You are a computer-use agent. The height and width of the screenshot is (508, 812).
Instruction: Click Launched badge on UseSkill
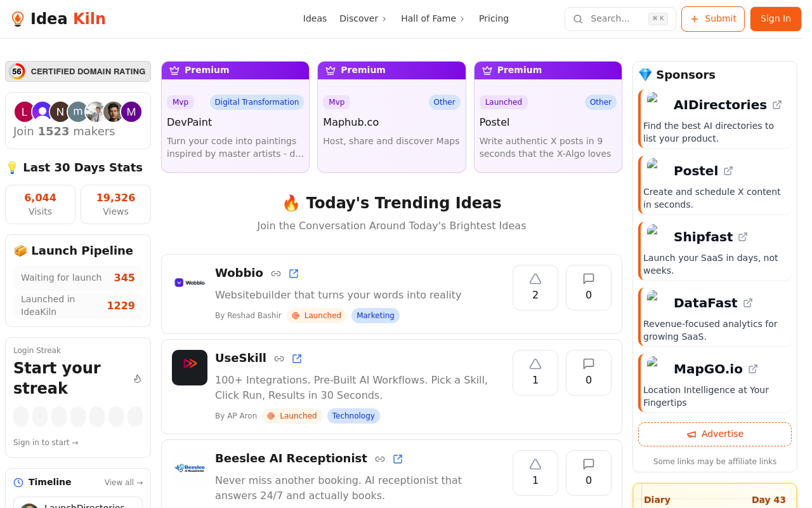[x=292, y=416]
